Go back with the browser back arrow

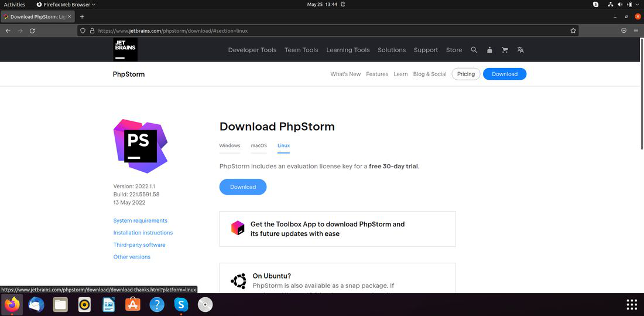tap(8, 31)
